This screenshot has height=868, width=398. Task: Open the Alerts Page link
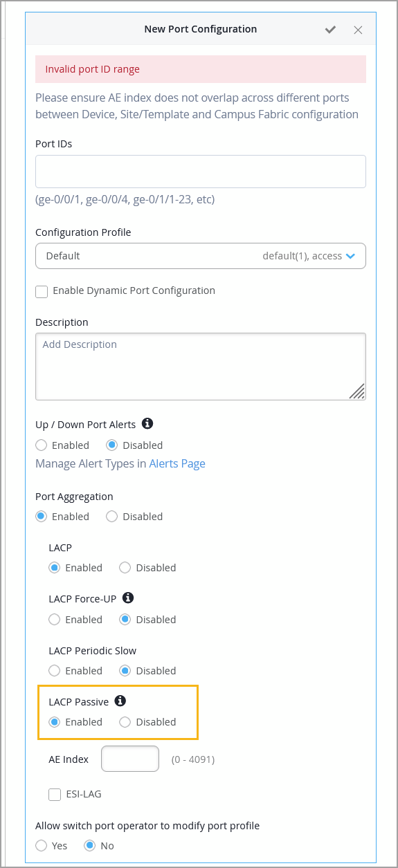click(177, 463)
